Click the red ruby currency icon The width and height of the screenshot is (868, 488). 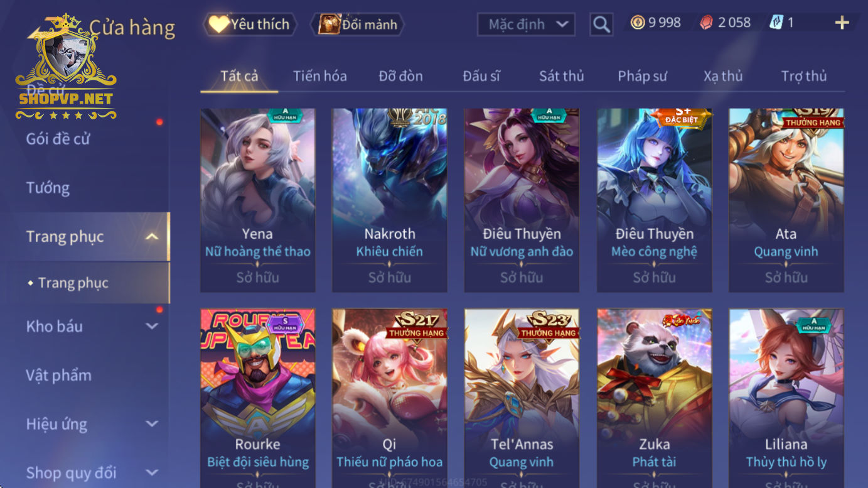(x=707, y=23)
